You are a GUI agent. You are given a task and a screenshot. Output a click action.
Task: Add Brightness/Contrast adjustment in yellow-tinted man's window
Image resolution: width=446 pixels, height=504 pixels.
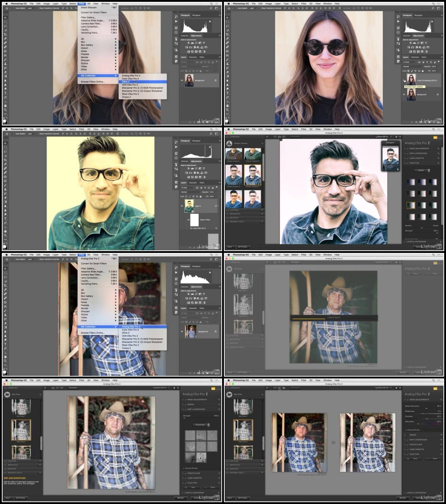point(188,168)
